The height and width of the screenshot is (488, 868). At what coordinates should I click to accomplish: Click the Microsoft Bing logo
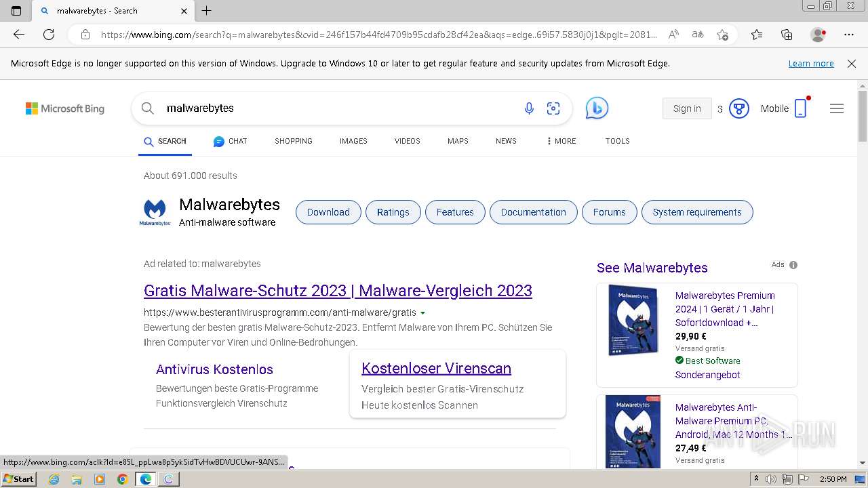(x=65, y=108)
